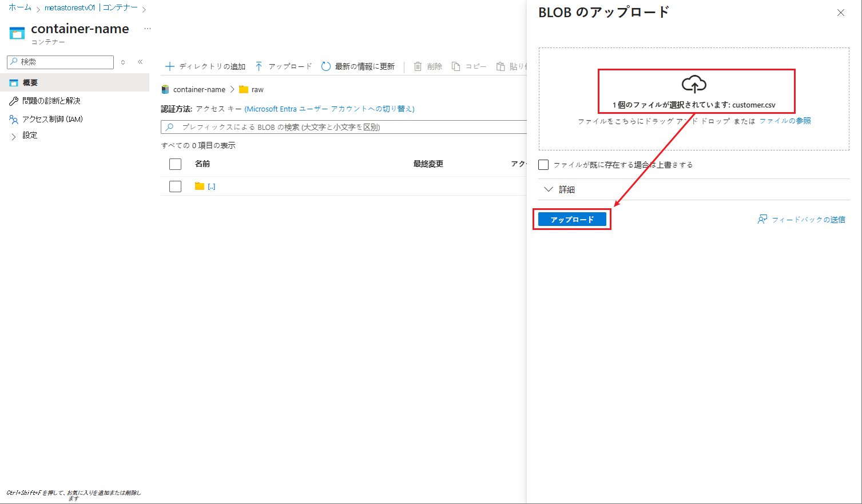Screen dimensions: 862x504
Task: Click the container-name ellipsis more options icon
Action: [148, 29]
